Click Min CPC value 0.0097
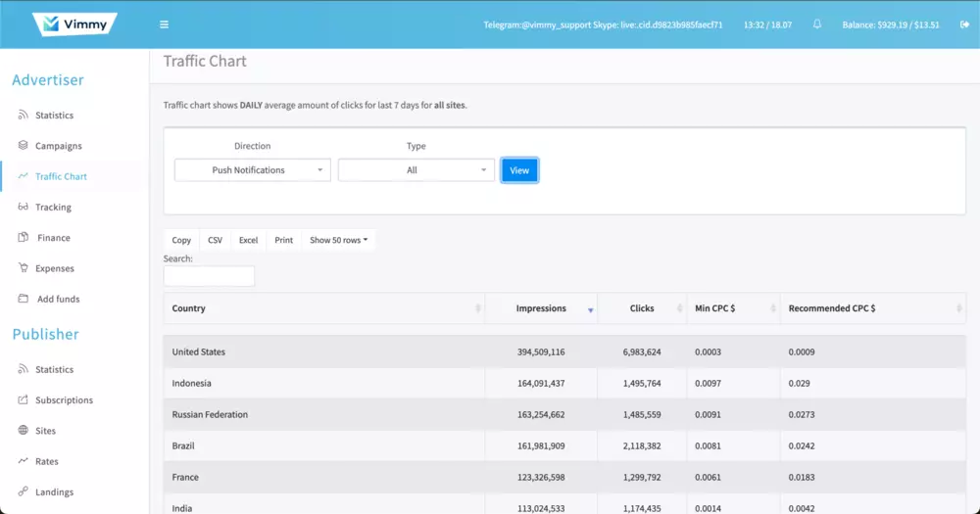This screenshot has width=980, height=514. 708,383
